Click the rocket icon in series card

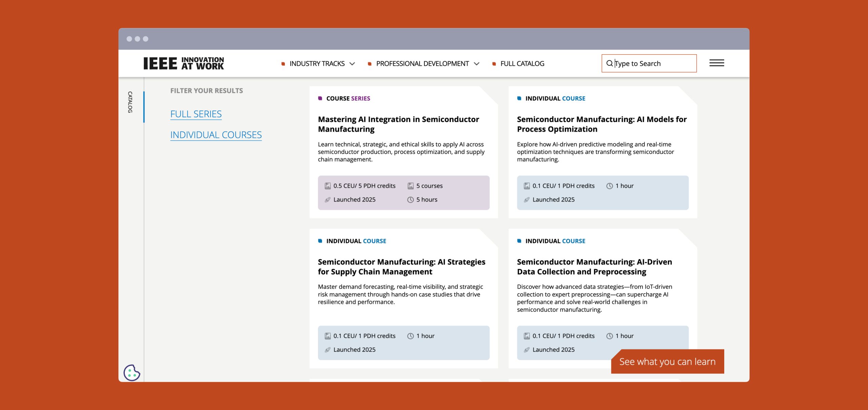coord(328,200)
